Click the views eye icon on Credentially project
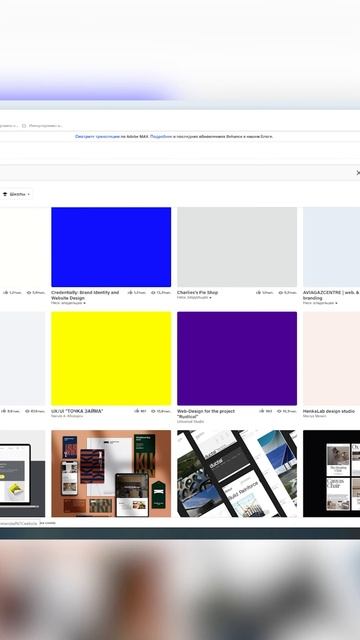Image resolution: width=360 pixels, height=640 pixels. 153,293
